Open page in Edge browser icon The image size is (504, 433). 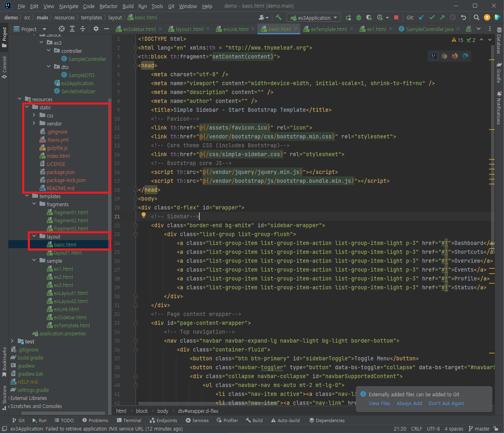pos(465,56)
